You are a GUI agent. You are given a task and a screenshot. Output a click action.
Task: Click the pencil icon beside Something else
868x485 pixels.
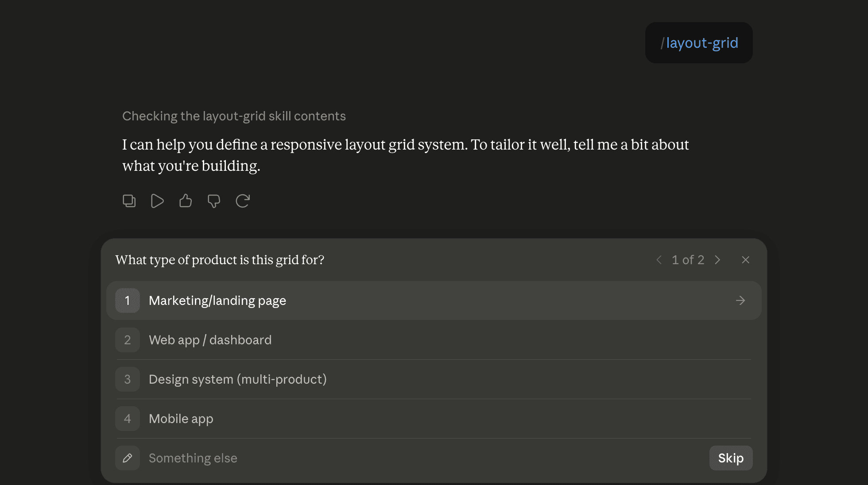pos(128,458)
